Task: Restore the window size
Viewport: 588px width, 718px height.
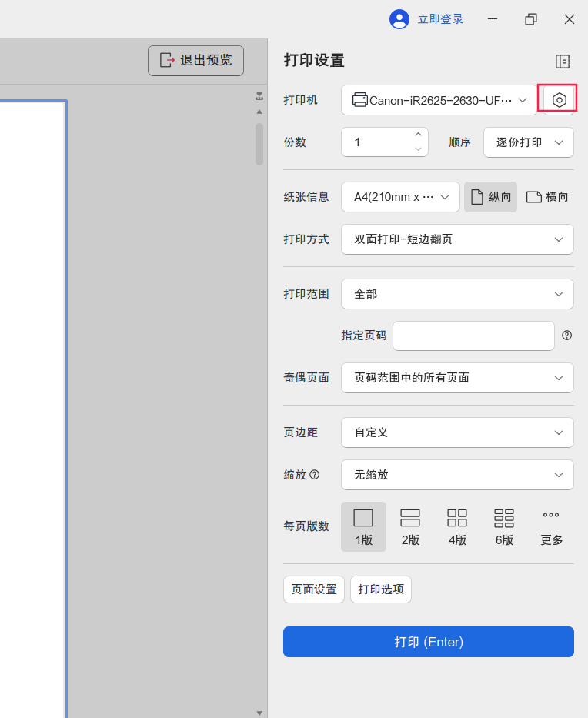Action: 531,19
